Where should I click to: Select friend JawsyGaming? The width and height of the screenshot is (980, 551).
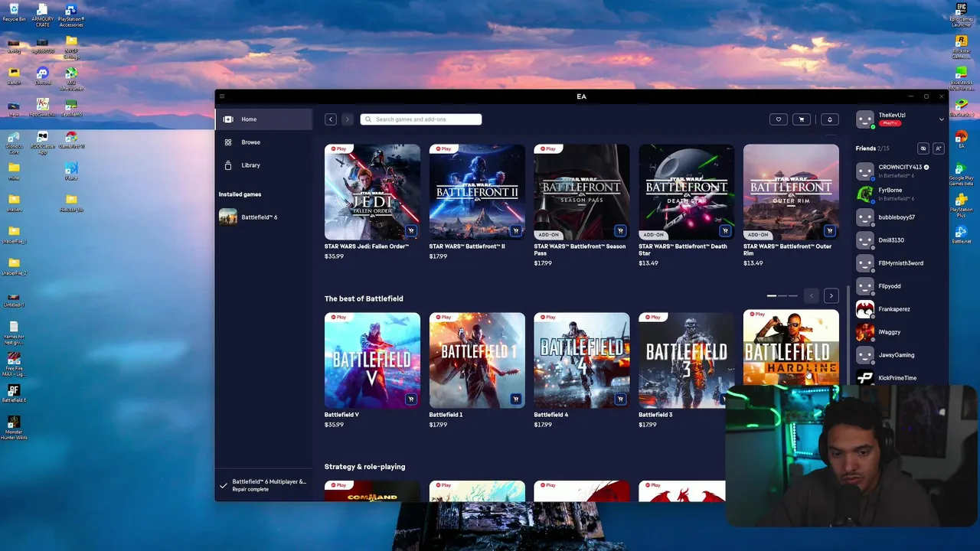coord(901,355)
